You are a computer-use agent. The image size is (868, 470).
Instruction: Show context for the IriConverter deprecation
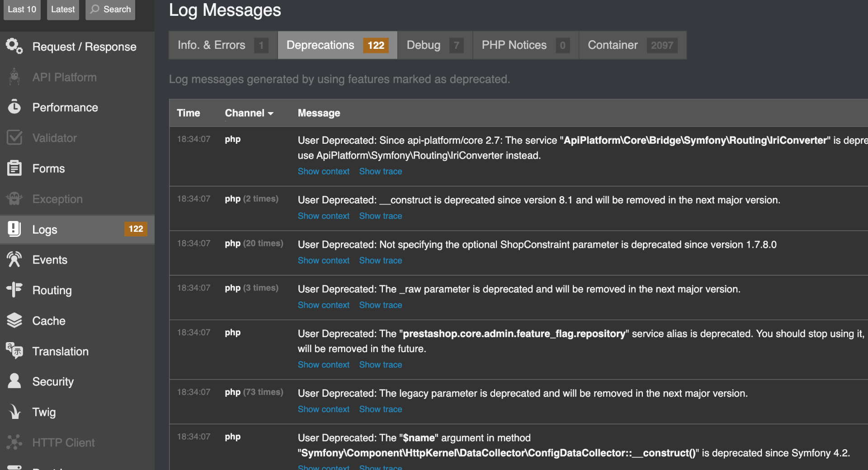coord(323,171)
